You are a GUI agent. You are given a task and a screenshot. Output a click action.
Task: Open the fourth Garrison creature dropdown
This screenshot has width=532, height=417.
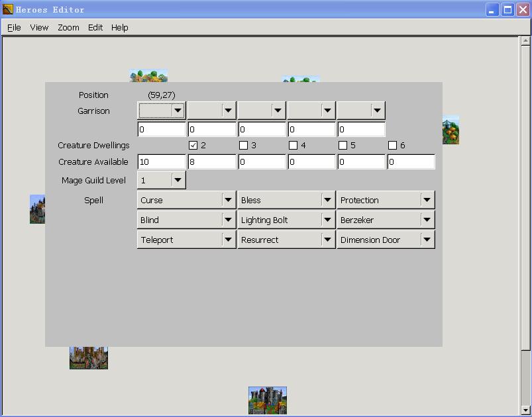311,111
